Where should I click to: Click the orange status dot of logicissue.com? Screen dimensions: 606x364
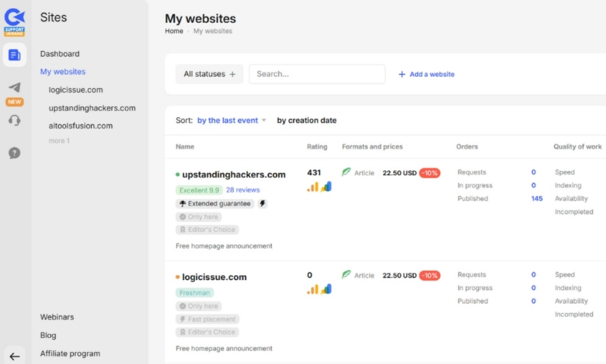[x=177, y=277]
